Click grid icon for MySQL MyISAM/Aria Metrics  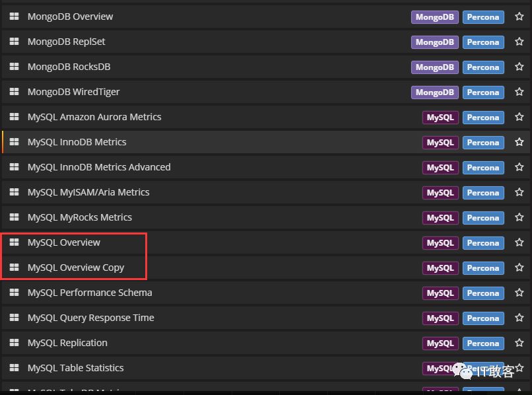coord(15,192)
